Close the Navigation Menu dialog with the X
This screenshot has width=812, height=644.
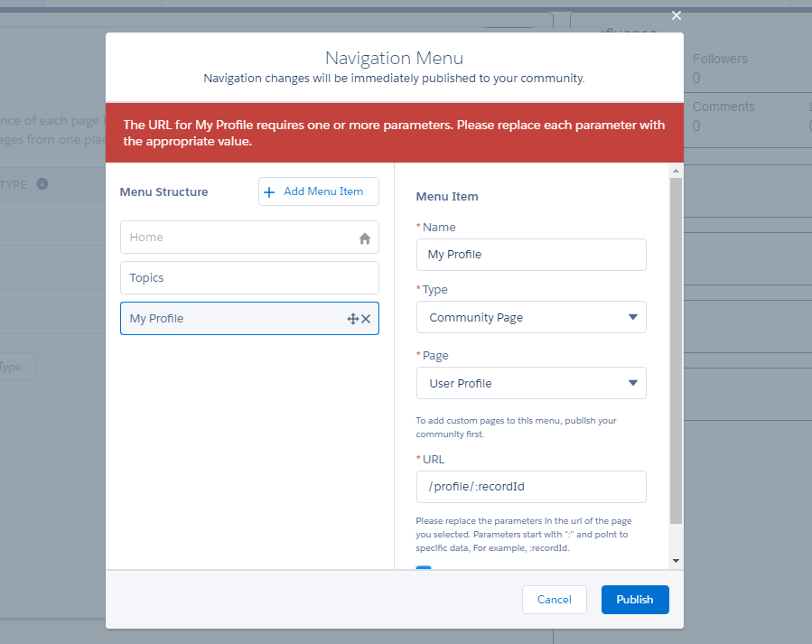coord(677,15)
